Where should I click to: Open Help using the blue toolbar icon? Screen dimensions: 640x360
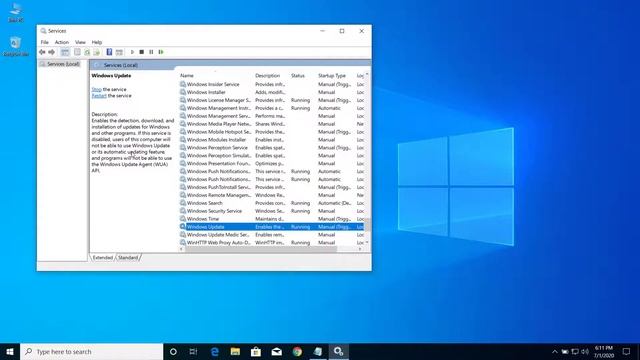(x=109, y=52)
